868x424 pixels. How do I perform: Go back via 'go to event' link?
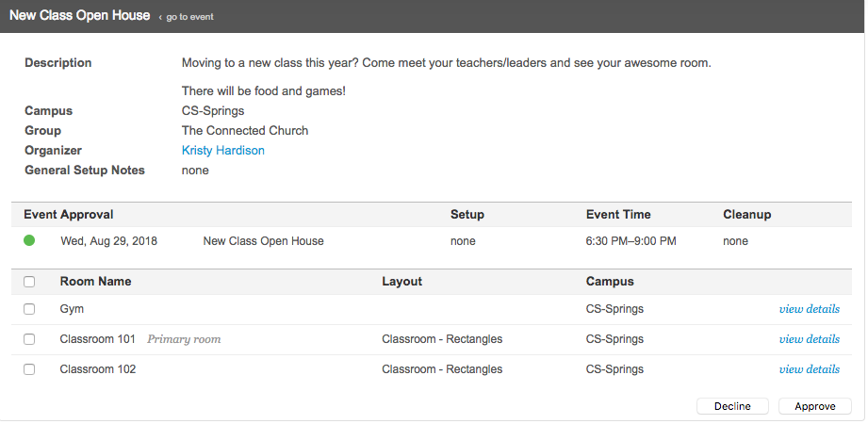point(189,17)
